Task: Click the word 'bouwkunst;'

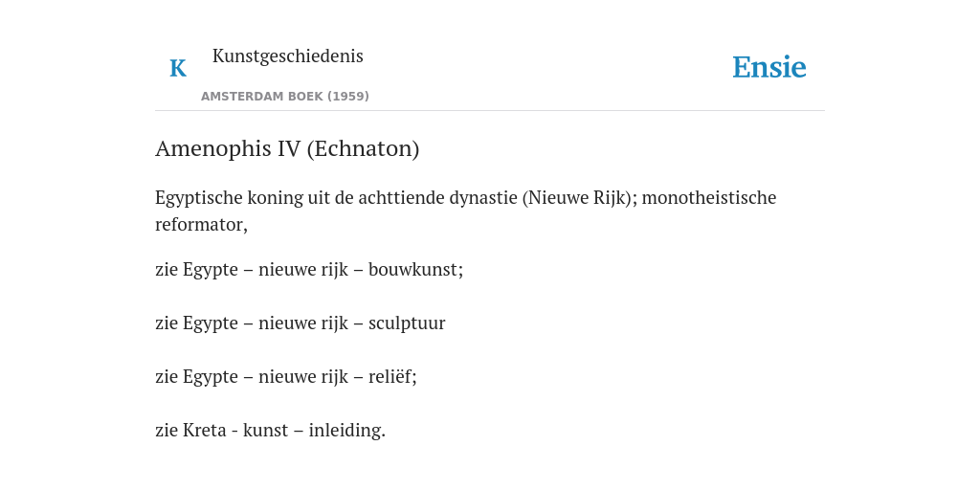Action: point(415,269)
